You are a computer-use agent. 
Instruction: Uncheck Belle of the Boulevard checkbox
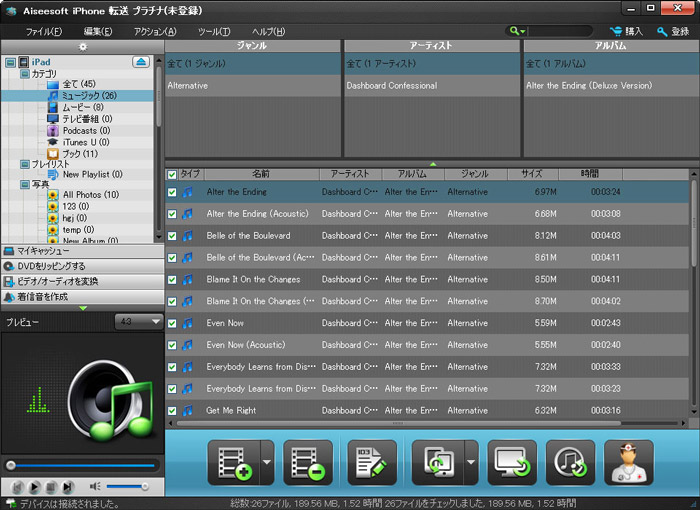click(x=172, y=236)
